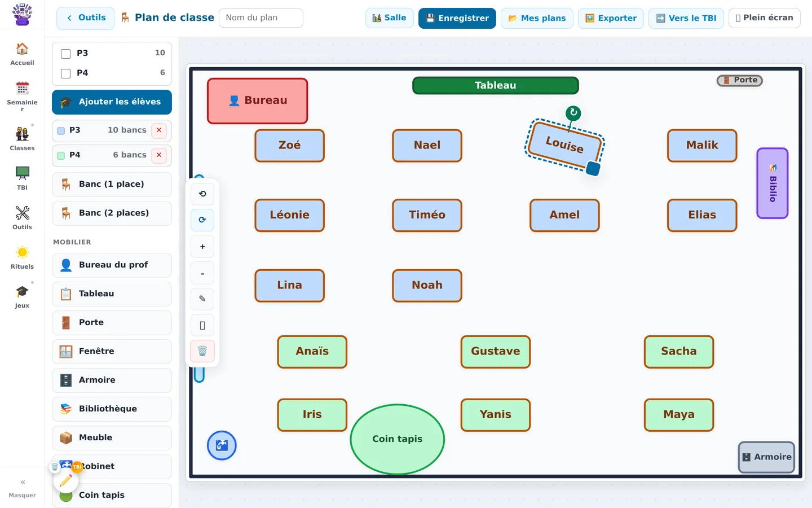This screenshot has width=812, height=508.
Task: Add a Banc (1 place)
Action: [x=112, y=185]
